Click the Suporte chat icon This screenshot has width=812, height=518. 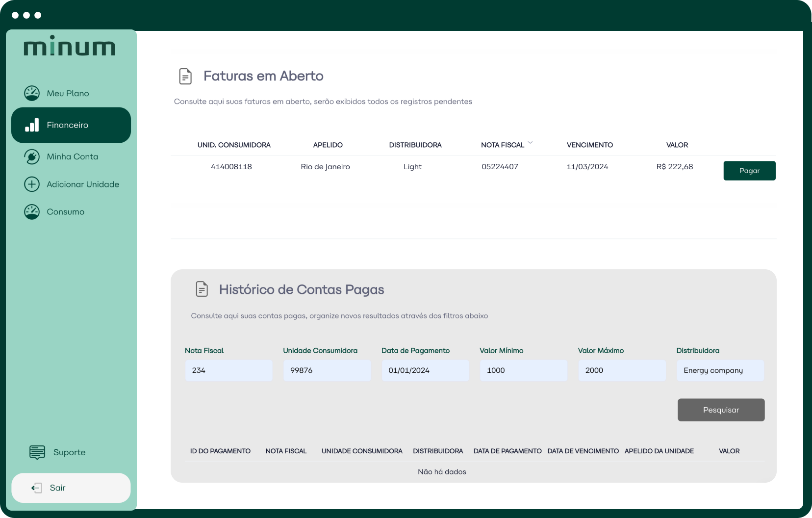pos(37,452)
